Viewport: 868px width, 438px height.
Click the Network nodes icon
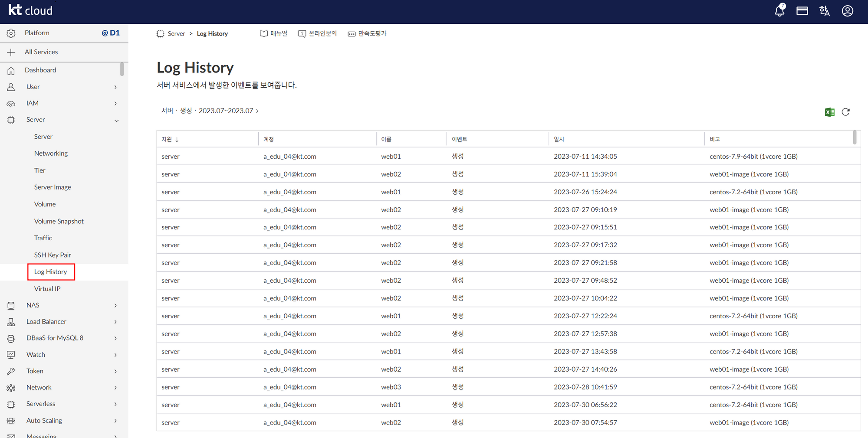coord(11,388)
